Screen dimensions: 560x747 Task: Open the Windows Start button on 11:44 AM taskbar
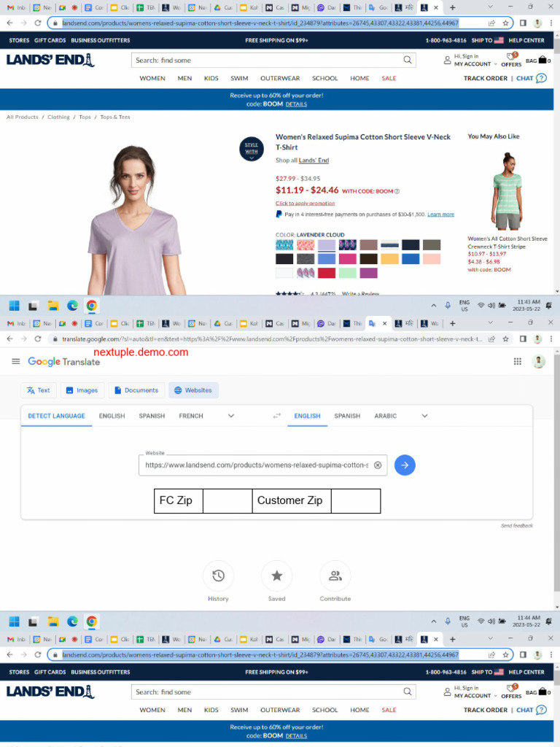(x=15, y=622)
